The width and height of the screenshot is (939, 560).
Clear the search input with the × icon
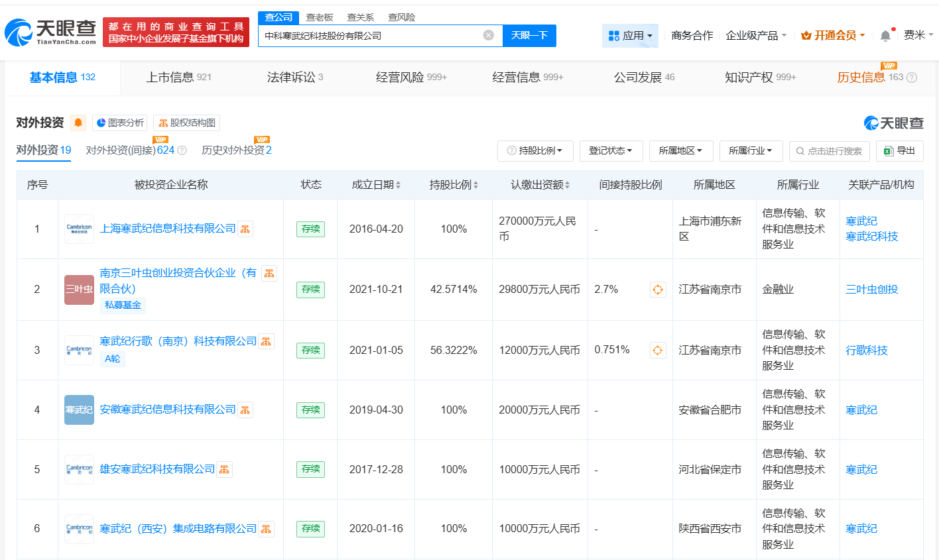pyautogui.click(x=489, y=35)
